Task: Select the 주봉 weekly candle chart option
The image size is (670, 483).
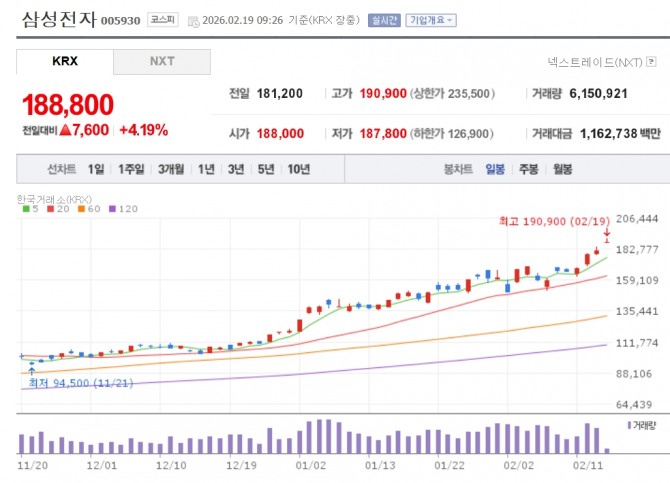Action: [528, 169]
